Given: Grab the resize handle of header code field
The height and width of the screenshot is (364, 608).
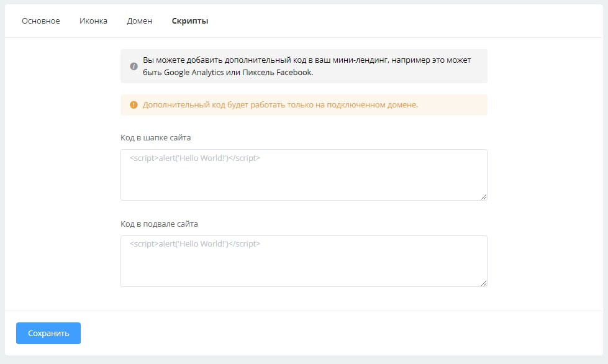Looking at the screenshot, I should coord(483,196).
